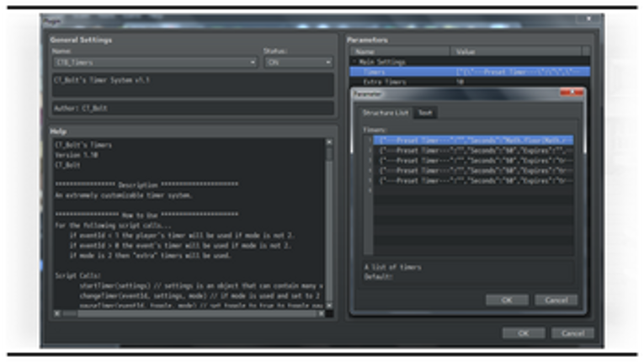Screen dimensions: 644x362
Task: Click the Name column header in Parameters
Action: pyautogui.click(x=400, y=51)
